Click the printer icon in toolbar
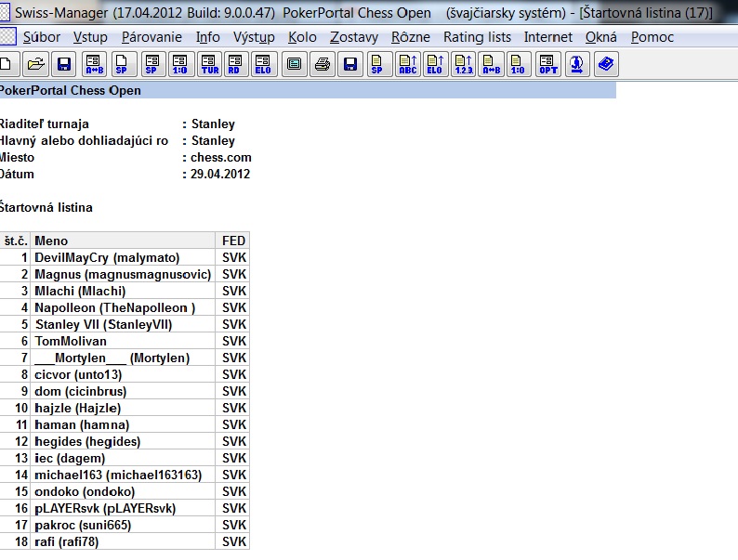The image size is (738, 560). [322, 64]
